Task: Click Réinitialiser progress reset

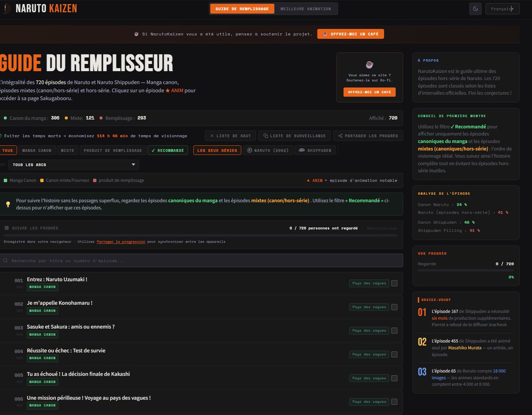Action: point(382,228)
